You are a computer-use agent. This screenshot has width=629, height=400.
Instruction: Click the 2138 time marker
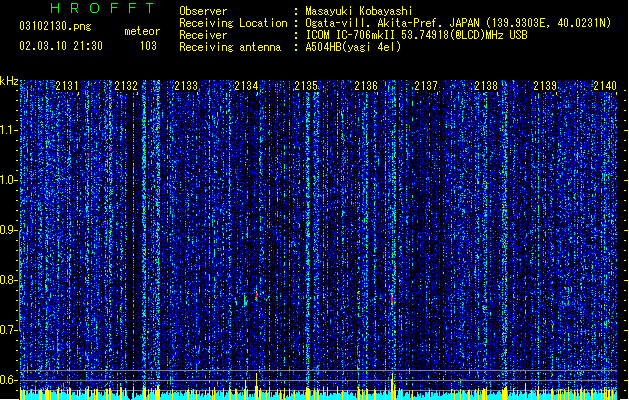[x=486, y=86]
